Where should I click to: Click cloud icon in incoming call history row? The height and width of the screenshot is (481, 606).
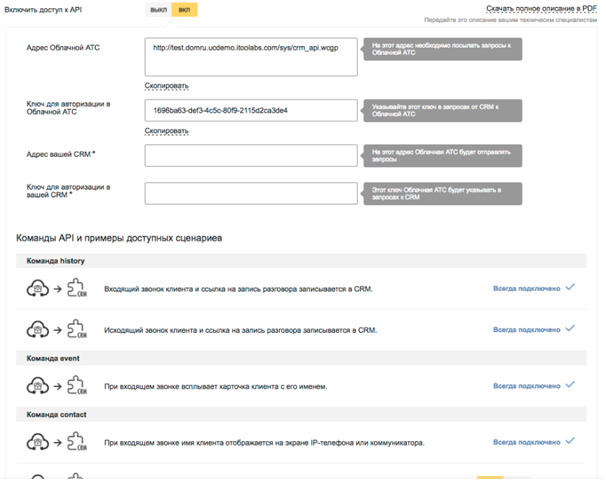38,288
